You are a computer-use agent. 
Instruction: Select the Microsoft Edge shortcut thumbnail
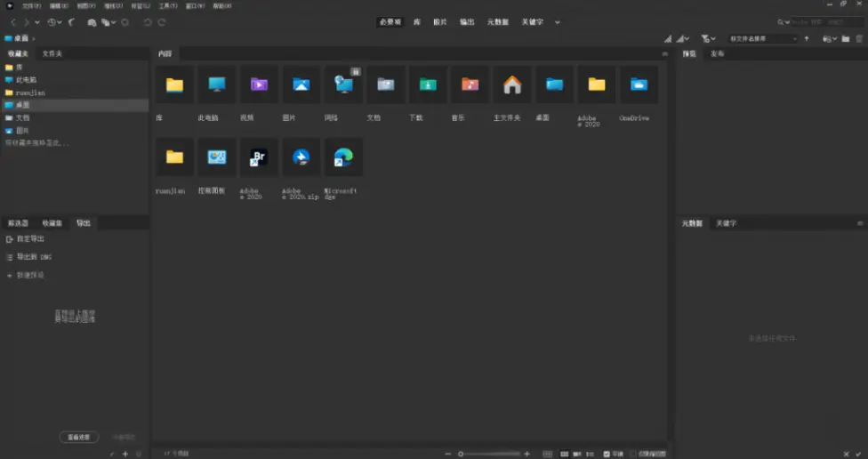tap(343, 157)
